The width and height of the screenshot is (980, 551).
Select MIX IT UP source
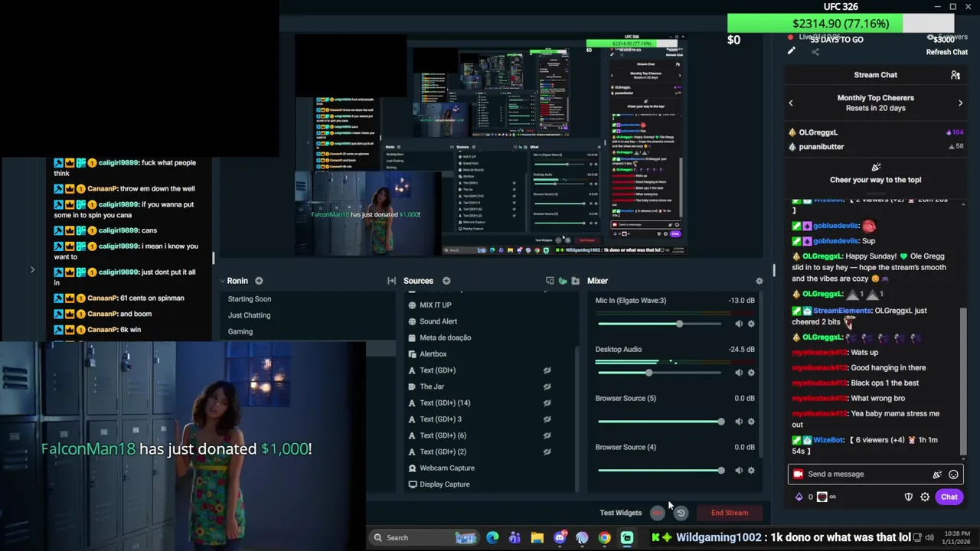point(435,305)
